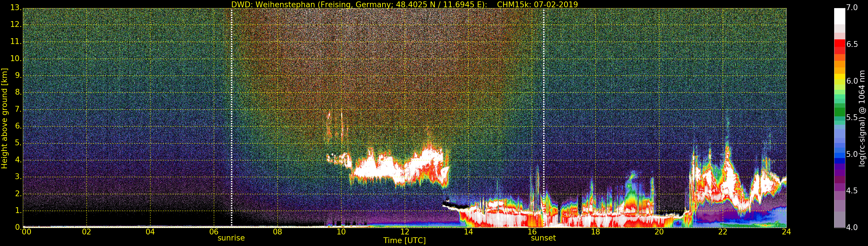
Task: Click the white dotted sunrise marker line
Action: 231,118
